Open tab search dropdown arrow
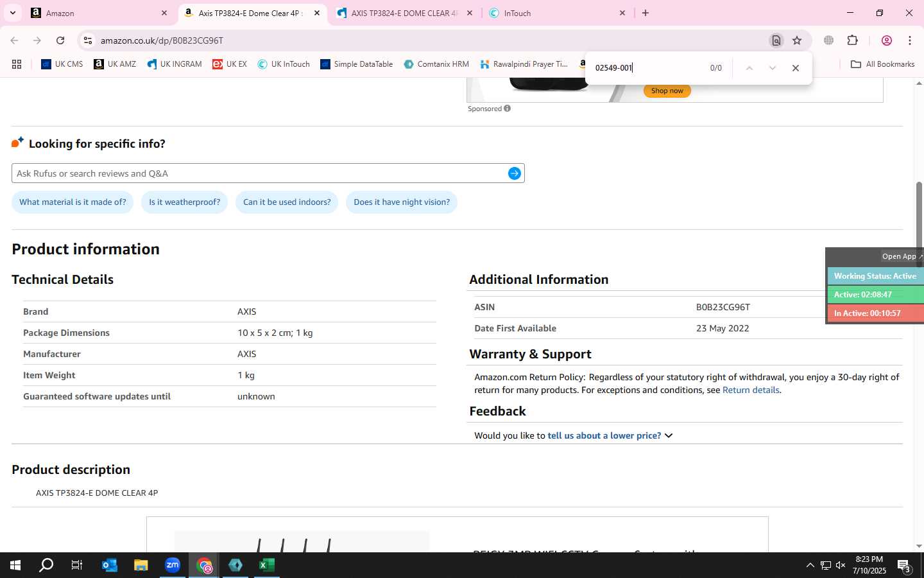Image resolution: width=924 pixels, height=578 pixels. 12,13
